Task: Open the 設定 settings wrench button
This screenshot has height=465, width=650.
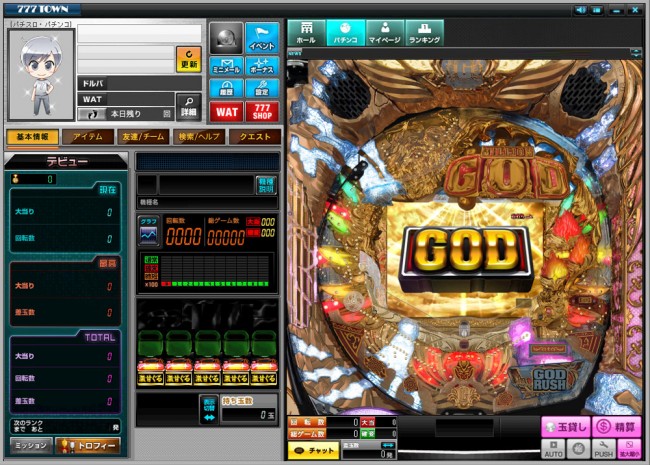Action: pyautogui.click(x=262, y=88)
